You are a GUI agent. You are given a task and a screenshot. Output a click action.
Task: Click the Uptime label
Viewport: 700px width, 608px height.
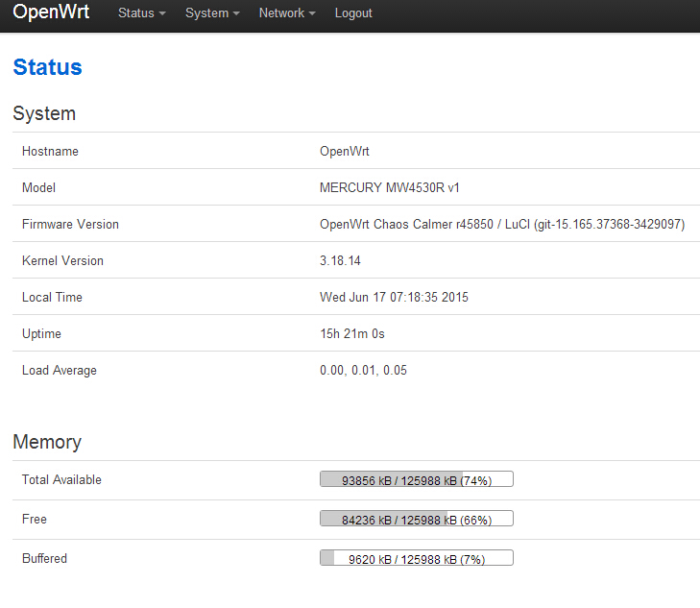pos(41,334)
